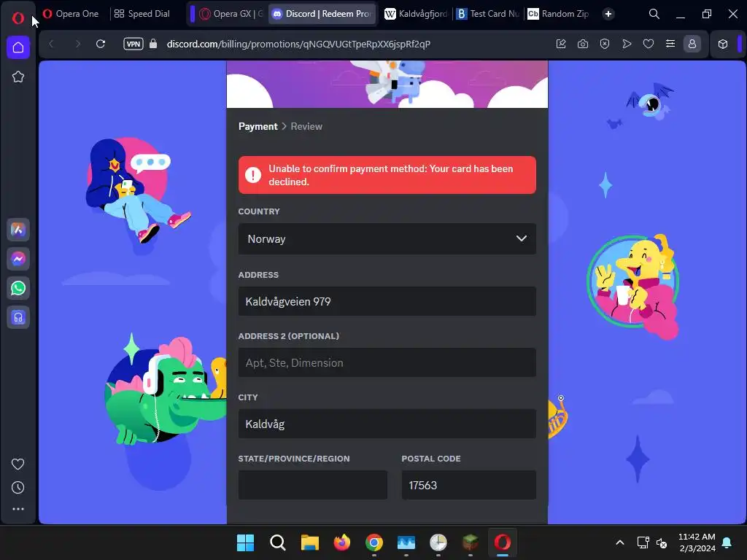Click the State/Province/Region field
The height and width of the screenshot is (560, 747).
click(312, 485)
